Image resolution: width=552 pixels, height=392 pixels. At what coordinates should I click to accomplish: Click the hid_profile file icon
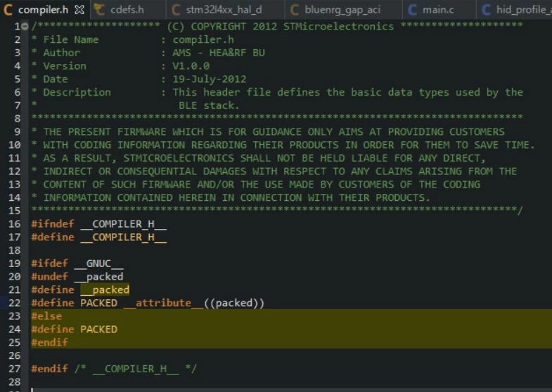point(486,10)
